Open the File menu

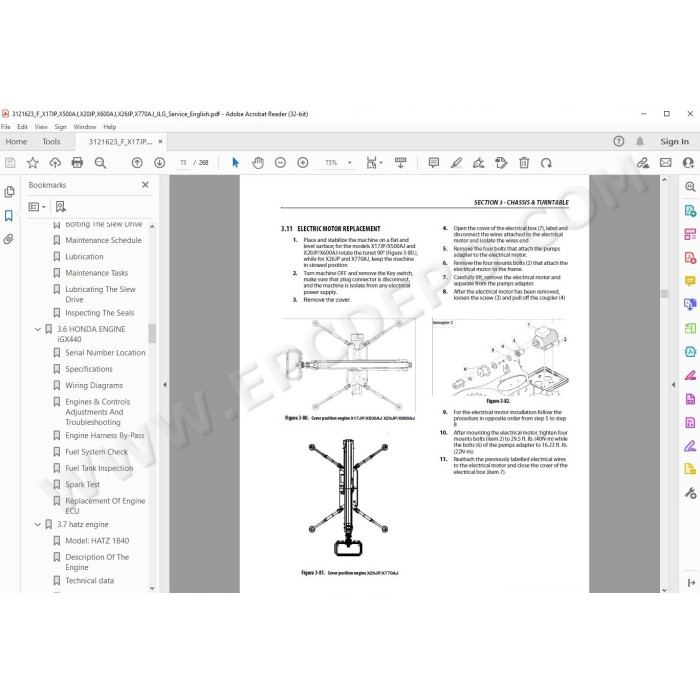6,127
